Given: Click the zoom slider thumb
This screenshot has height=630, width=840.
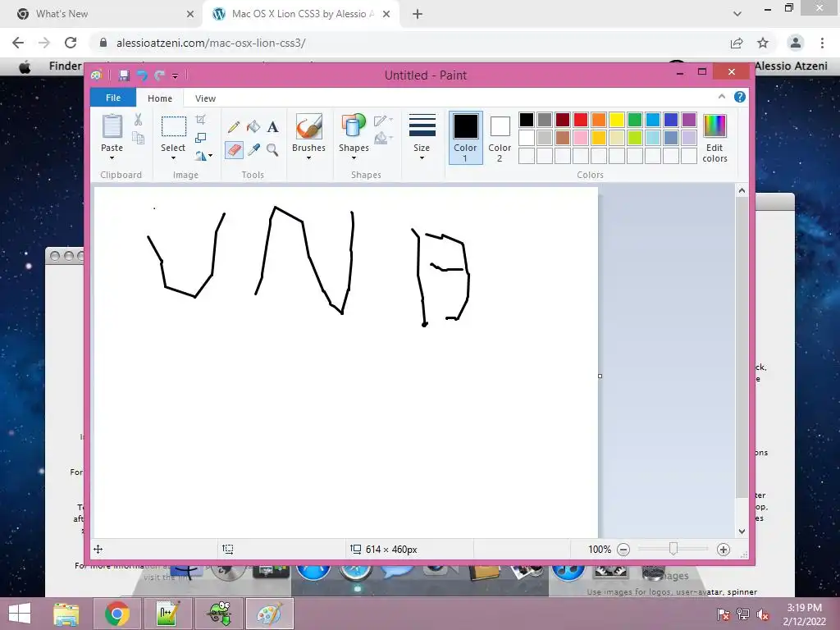Looking at the screenshot, I should pyautogui.click(x=673, y=549).
